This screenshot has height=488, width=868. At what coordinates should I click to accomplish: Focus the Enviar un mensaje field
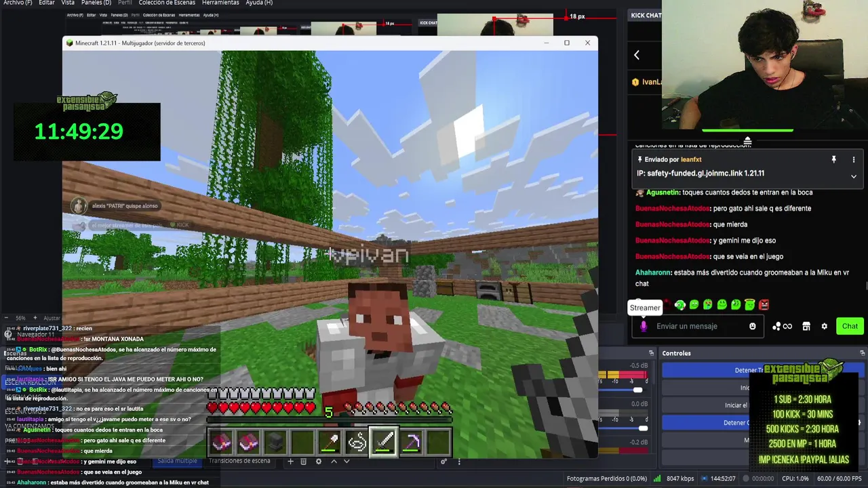click(697, 326)
